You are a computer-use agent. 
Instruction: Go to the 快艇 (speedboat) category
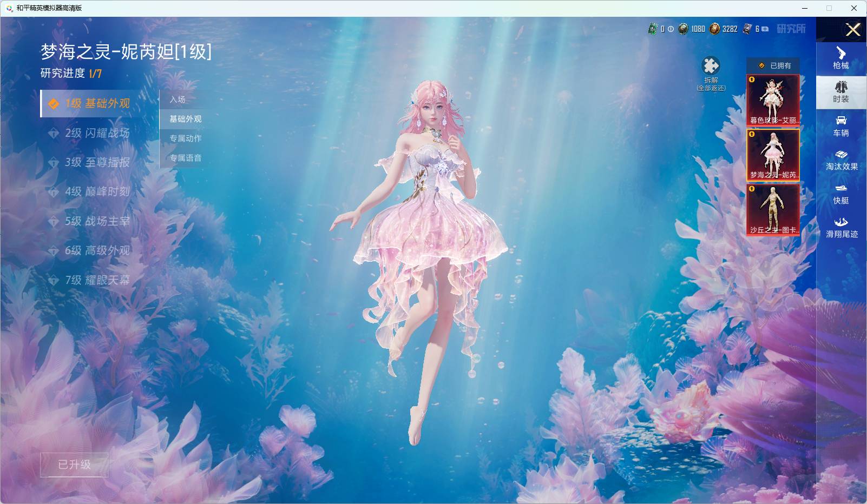click(840, 194)
